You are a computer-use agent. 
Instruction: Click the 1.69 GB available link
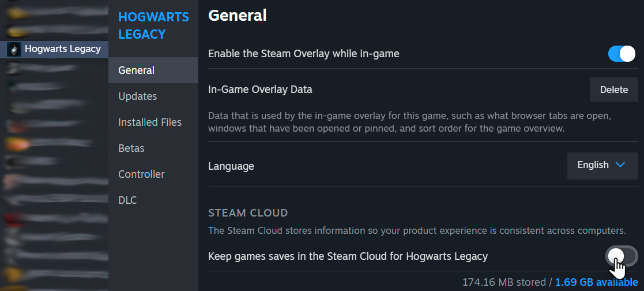[x=596, y=282]
